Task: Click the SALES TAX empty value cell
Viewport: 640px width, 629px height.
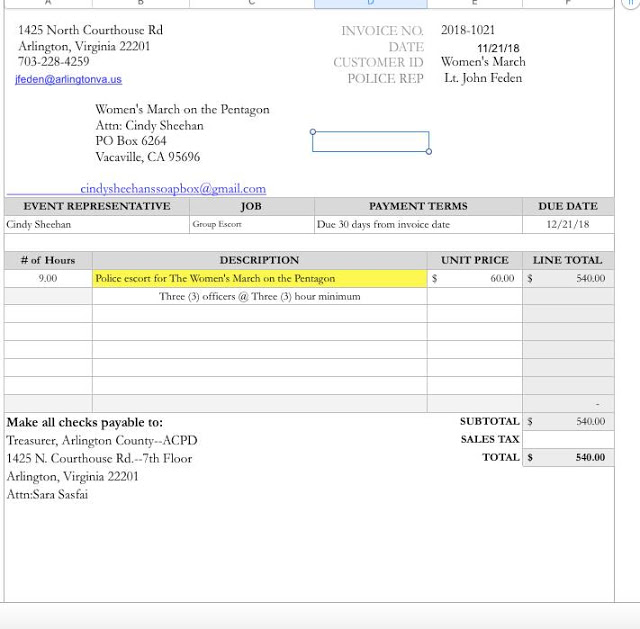Action: click(x=568, y=440)
